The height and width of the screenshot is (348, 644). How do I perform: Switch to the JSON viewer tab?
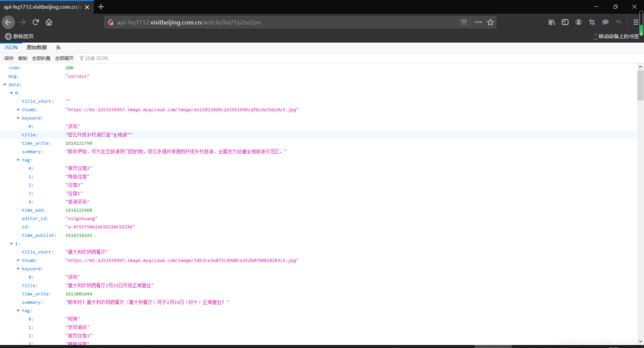point(11,48)
